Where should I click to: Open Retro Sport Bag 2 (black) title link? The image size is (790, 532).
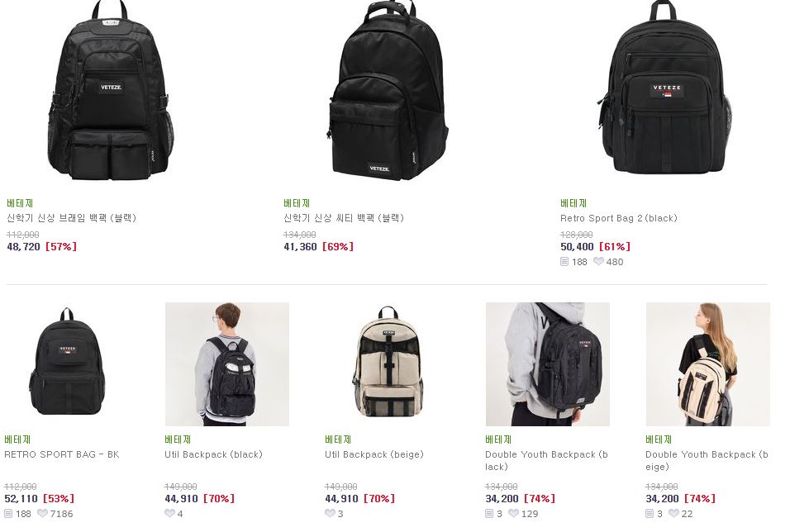point(619,218)
